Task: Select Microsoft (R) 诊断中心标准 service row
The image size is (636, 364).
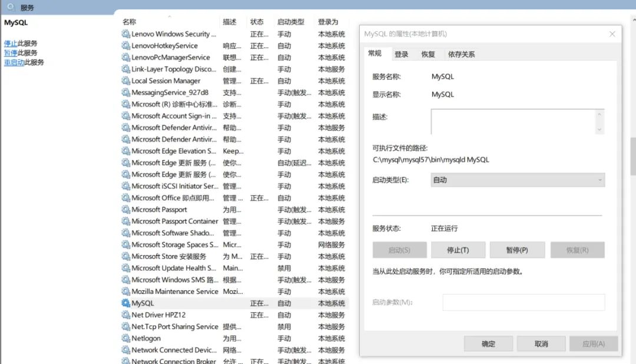Action: click(x=234, y=104)
